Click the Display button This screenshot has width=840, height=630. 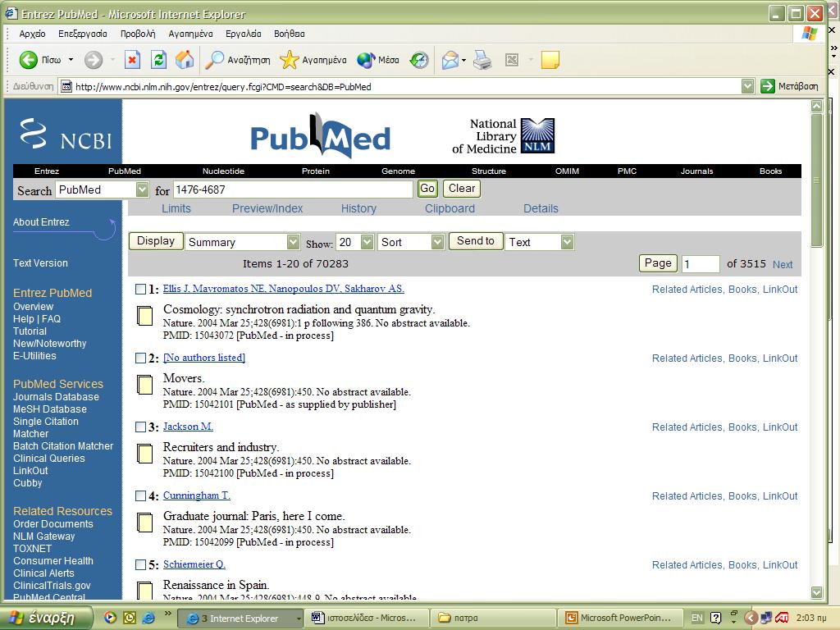(156, 241)
